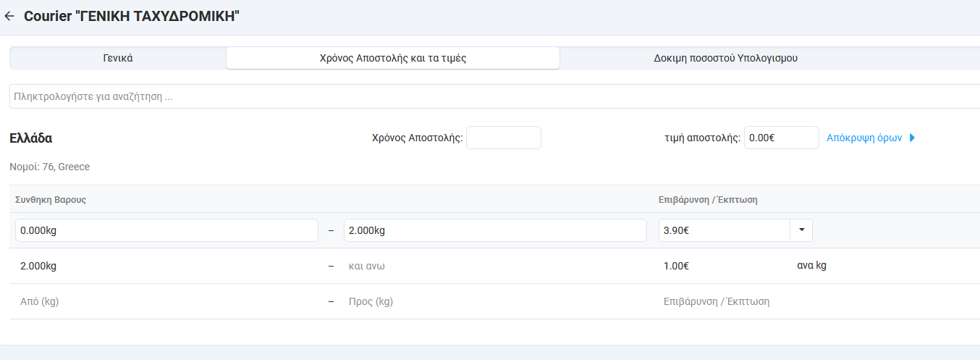The width and height of the screenshot is (980, 360).
Task: Click the Συνθηκη Βαρους column header
Action: click(x=51, y=199)
